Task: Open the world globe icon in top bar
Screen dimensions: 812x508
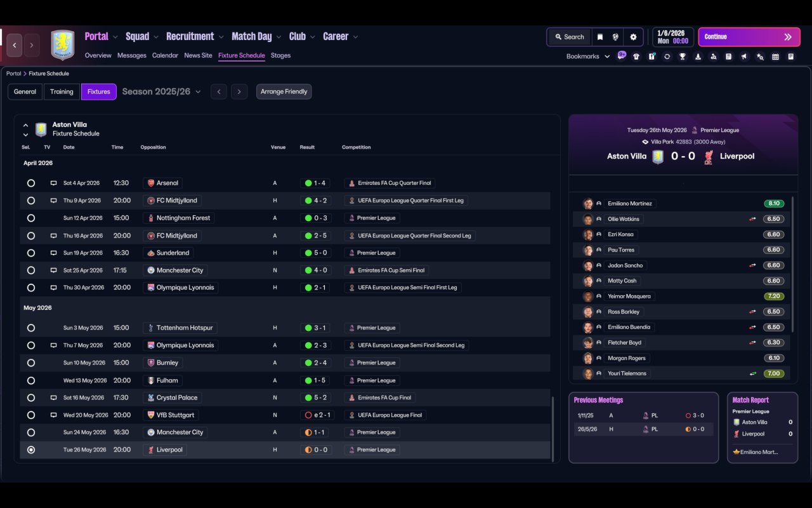Action: (615, 37)
